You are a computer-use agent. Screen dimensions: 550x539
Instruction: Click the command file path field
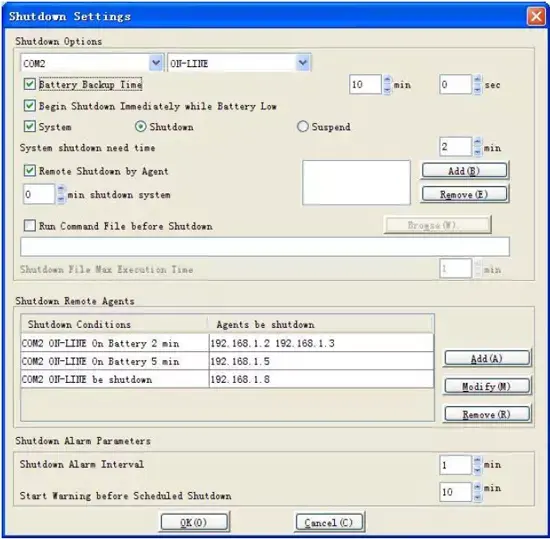coord(265,247)
